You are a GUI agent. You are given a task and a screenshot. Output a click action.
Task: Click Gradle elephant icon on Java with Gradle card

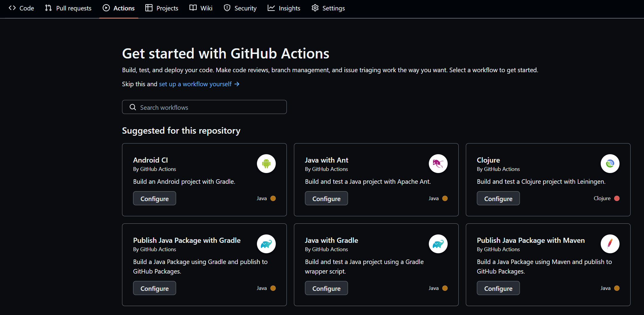pos(438,244)
